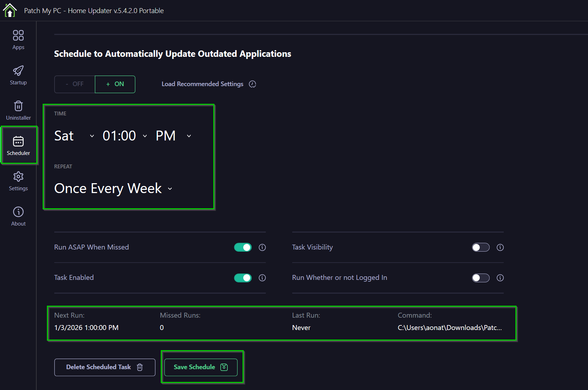Turn off the Task Enabled switch
Screen dimensions: 588x390
tap(243, 278)
